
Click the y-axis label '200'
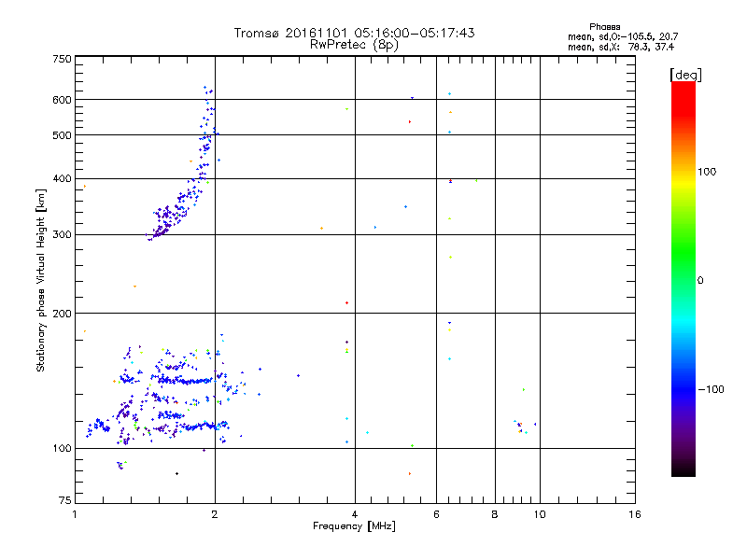(x=62, y=314)
